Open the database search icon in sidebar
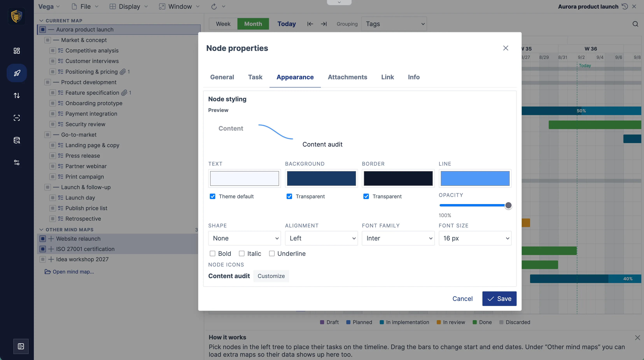 click(x=17, y=140)
